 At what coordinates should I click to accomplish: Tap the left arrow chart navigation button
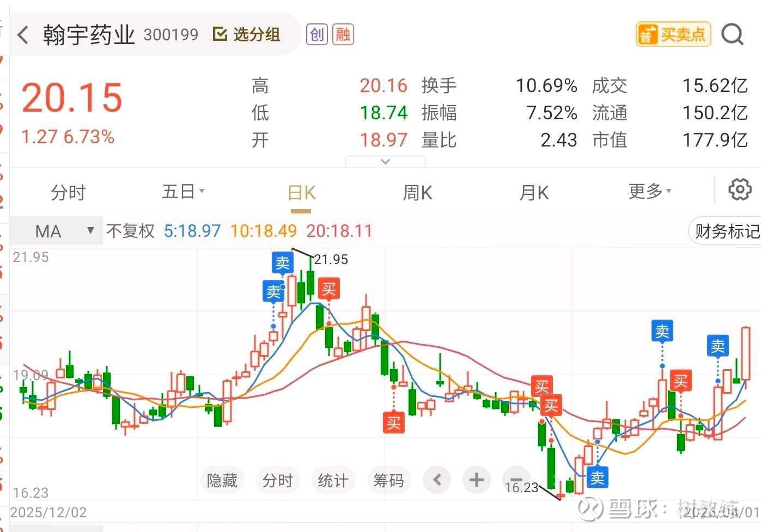point(437,480)
